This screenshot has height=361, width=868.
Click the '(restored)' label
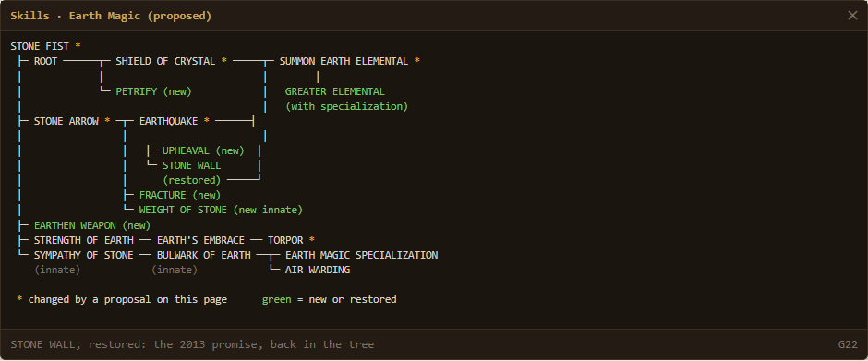coord(191,181)
